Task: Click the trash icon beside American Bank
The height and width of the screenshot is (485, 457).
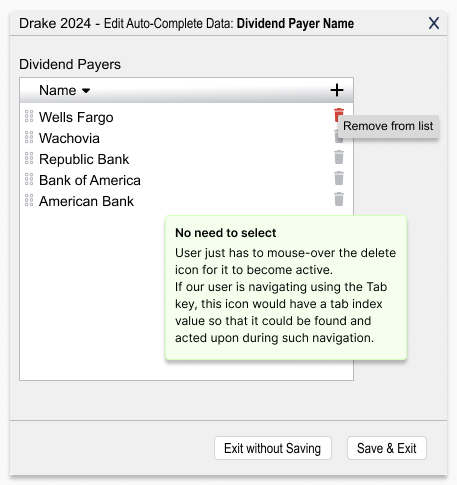Action: point(339,199)
